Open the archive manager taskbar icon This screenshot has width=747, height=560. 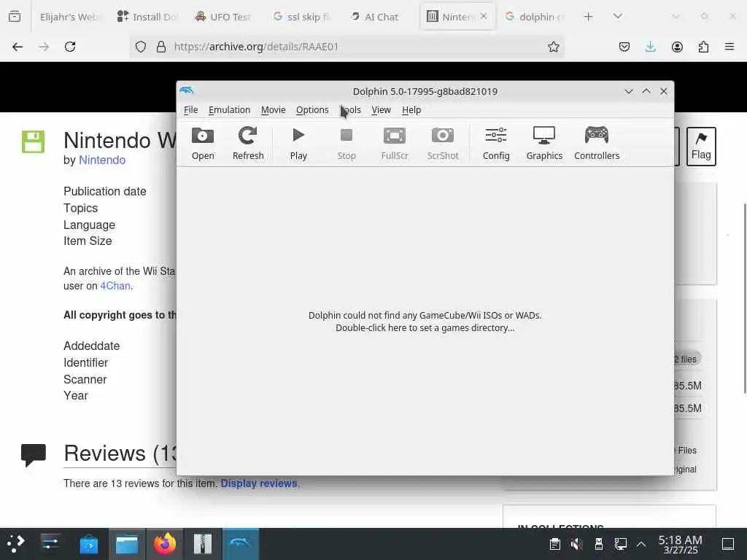coord(203,544)
